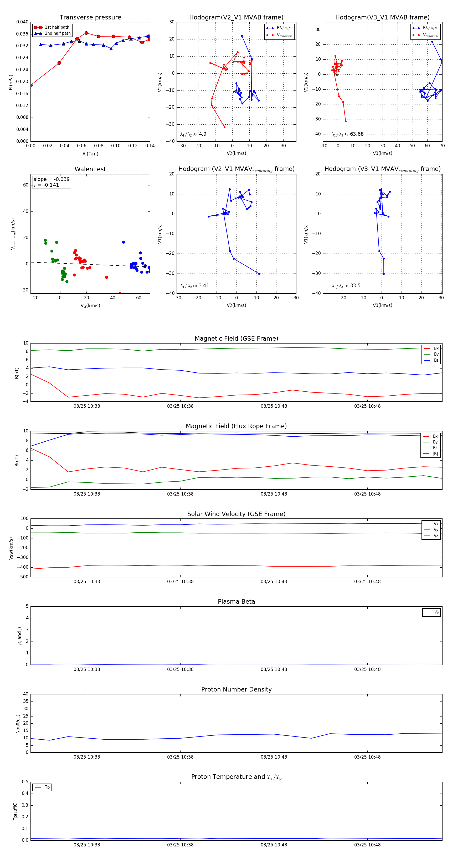This screenshot has width=473, height=868.
Task: Click the "βp and β" y-axis label
Action: (x=19, y=636)
